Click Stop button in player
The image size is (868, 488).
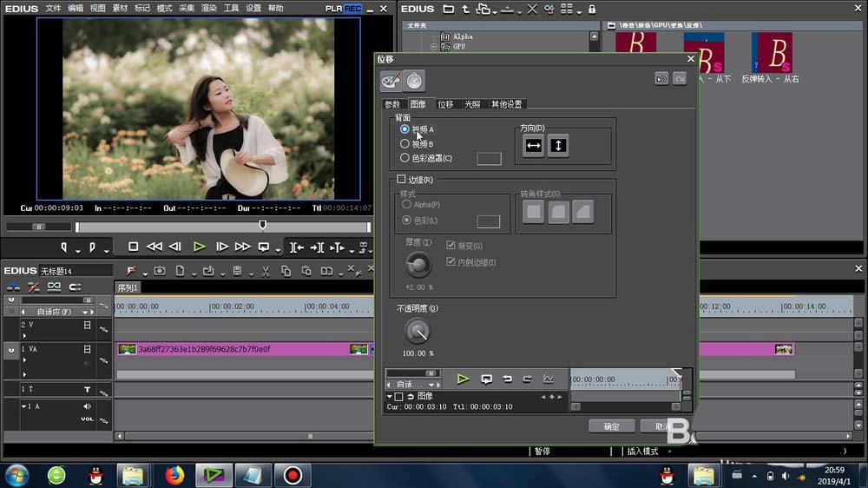point(133,247)
